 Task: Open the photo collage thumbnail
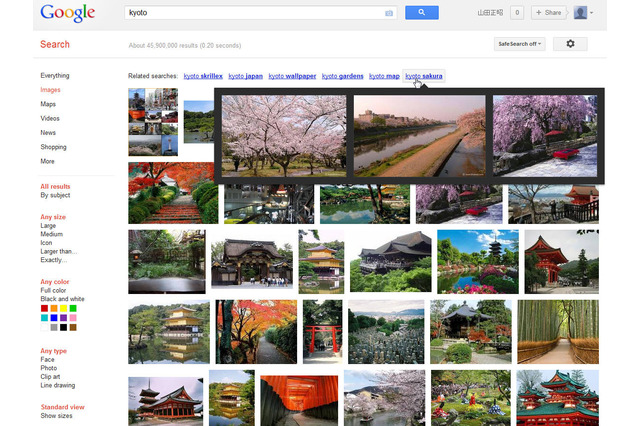(153, 122)
